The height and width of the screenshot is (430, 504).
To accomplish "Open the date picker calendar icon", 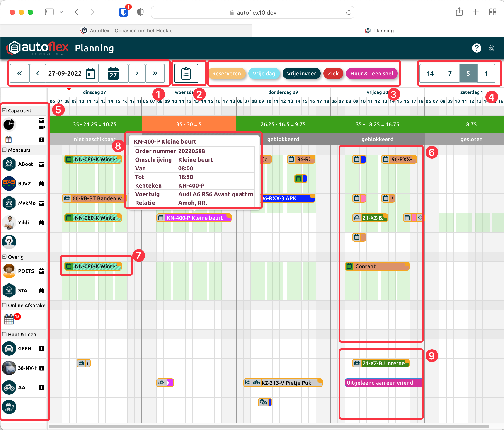I will click(90, 73).
